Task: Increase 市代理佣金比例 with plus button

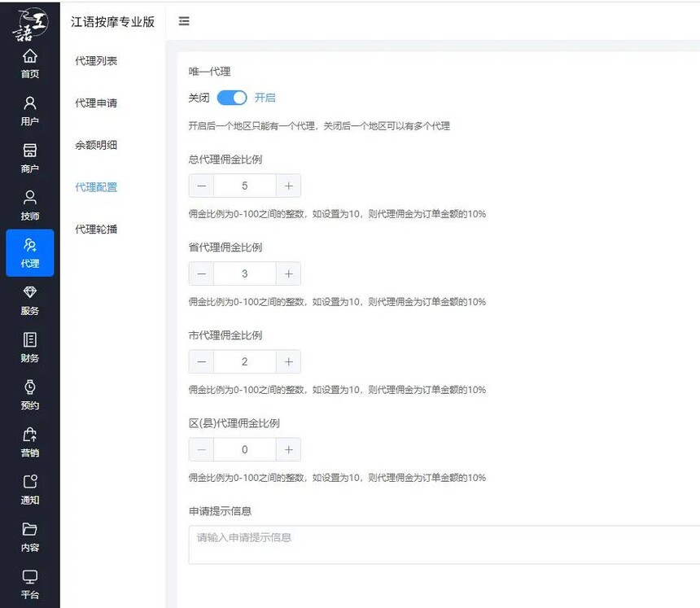Action: pos(288,361)
